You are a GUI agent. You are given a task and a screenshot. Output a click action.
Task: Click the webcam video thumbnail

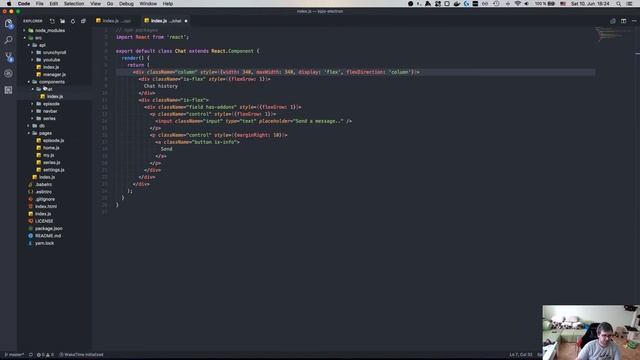(591, 332)
